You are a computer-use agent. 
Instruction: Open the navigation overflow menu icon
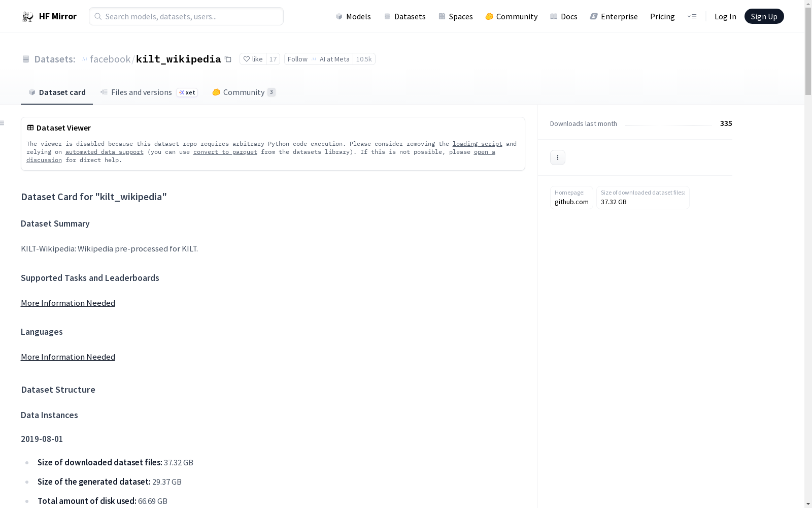click(692, 16)
